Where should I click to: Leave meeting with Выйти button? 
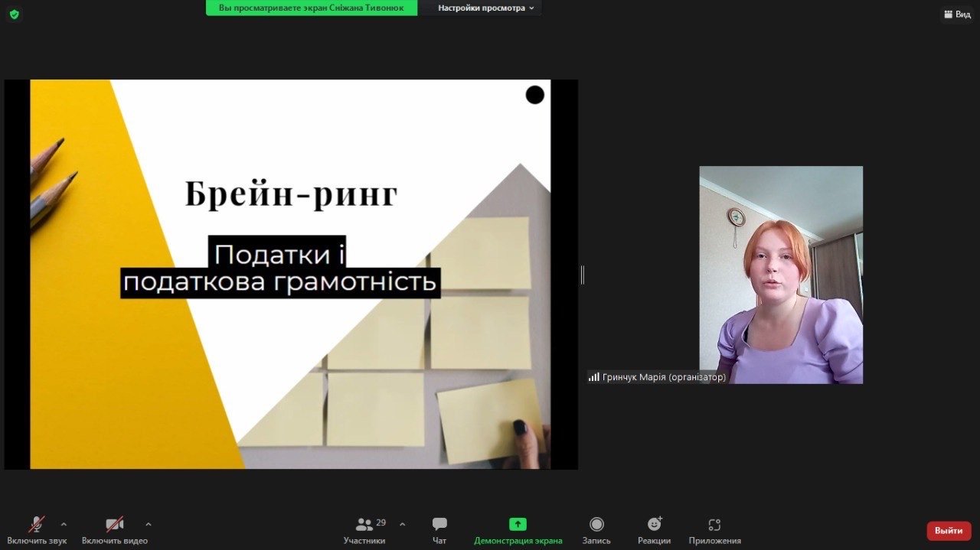point(949,531)
